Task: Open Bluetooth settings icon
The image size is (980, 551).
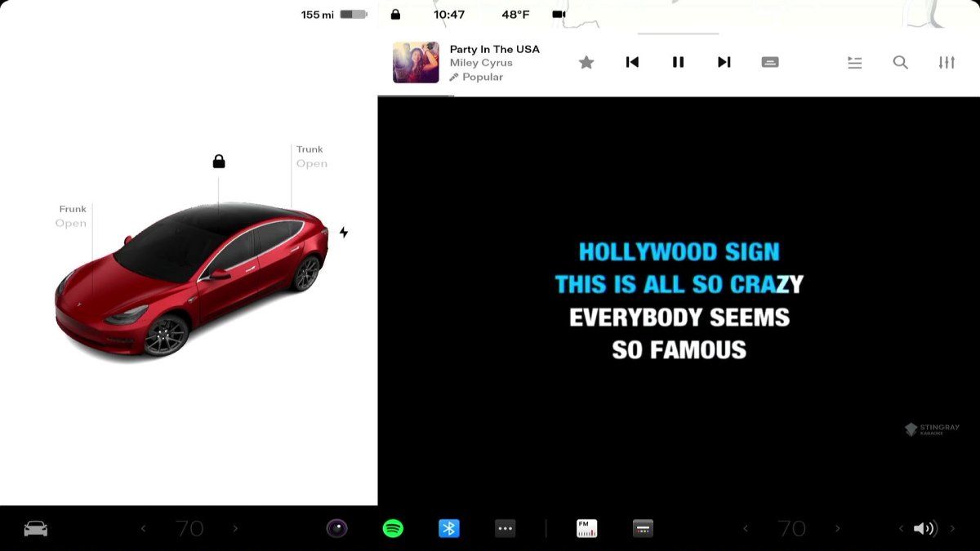Action: coord(449,528)
